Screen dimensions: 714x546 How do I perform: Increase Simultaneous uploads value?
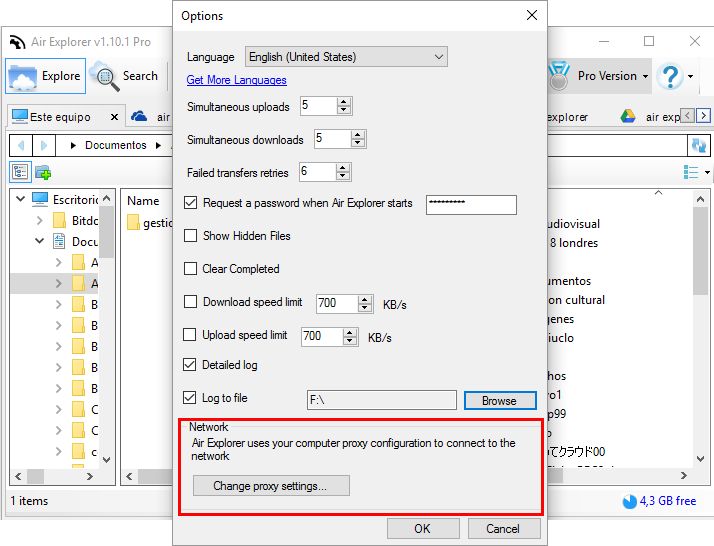344,102
